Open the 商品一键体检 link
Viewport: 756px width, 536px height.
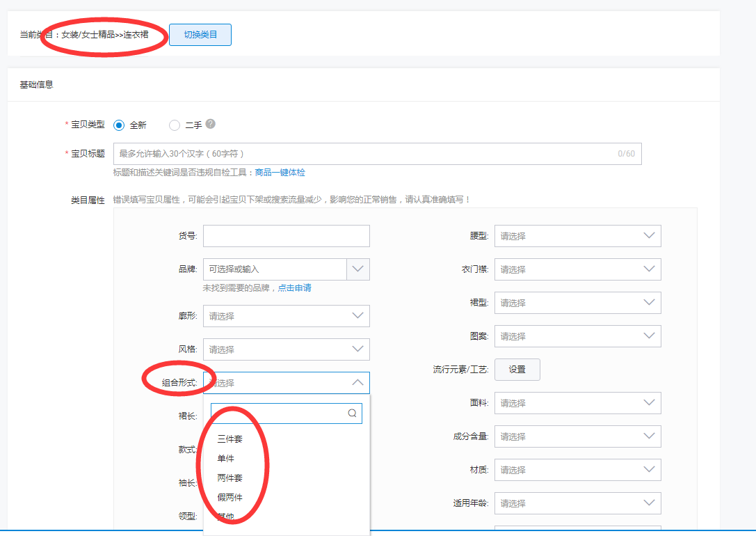tap(280, 172)
